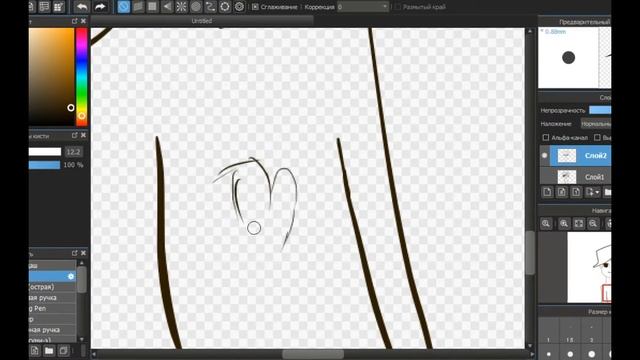Viewport: 640px width, 360px height.
Task: Click the duplicate brush icon
Action: point(63,351)
